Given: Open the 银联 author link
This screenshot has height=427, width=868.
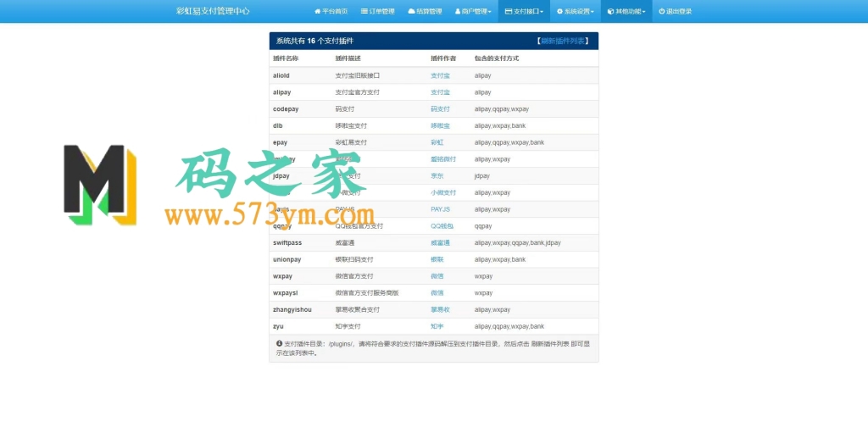Looking at the screenshot, I should 437,259.
